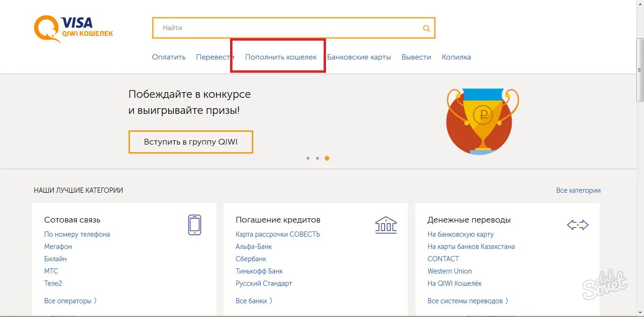Click the Visa QIWI Кошелек logo
The width and height of the screenshot is (644, 317).
(73, 28)
